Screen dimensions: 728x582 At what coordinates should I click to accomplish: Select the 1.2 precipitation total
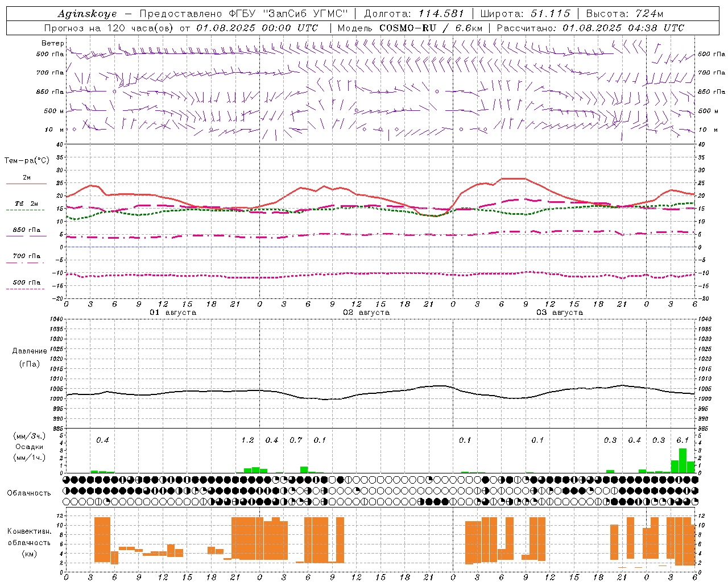[x=247, y=440]
